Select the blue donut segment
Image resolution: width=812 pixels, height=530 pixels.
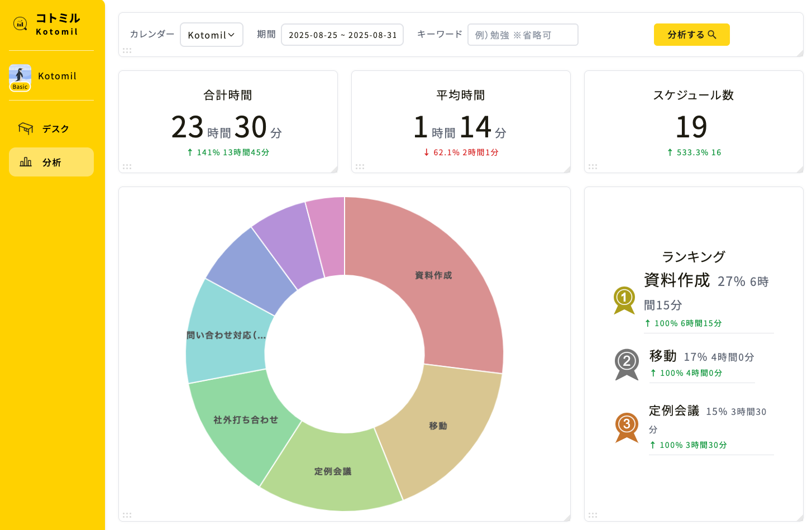[x=251, y=271]
